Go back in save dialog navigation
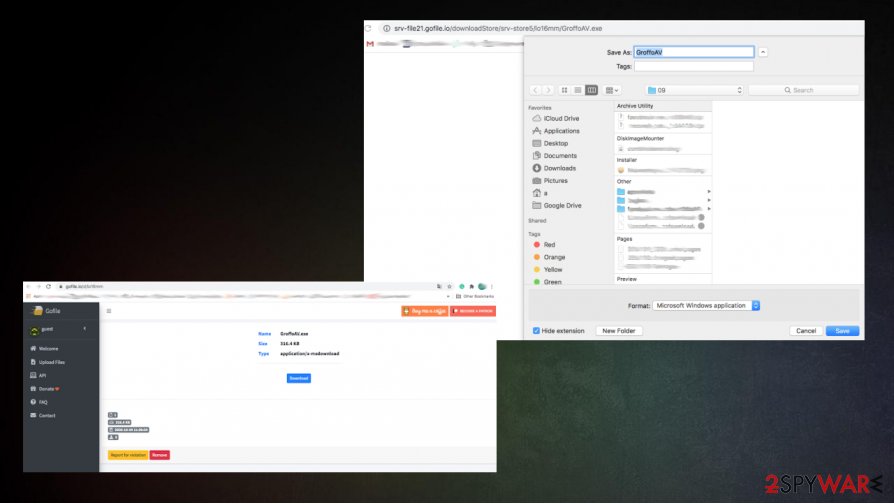 535,90
